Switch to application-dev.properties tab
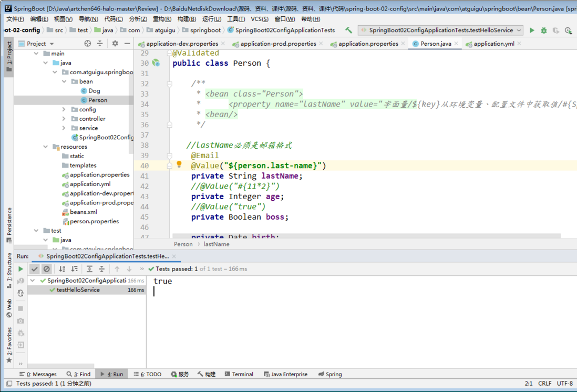The width and height of the screenshot is (577, 392). click(x=182, y=44)
